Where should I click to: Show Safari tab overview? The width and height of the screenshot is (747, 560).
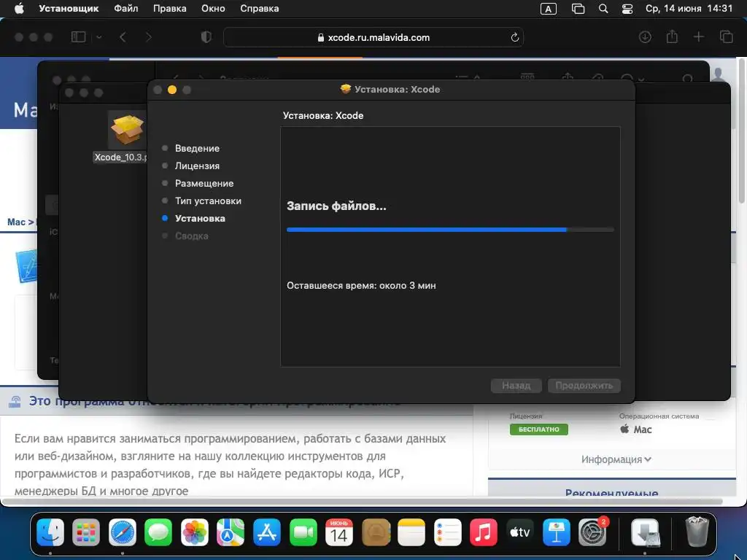726,37
